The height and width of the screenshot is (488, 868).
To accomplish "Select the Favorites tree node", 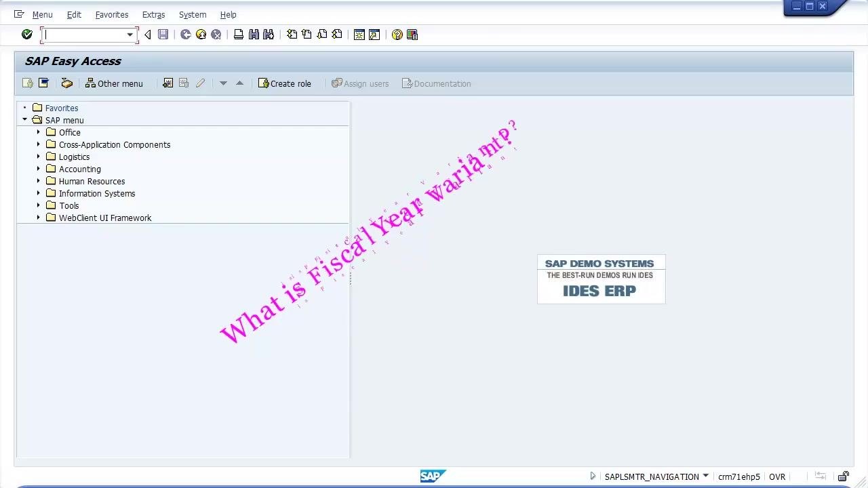I will click(62, 108).
